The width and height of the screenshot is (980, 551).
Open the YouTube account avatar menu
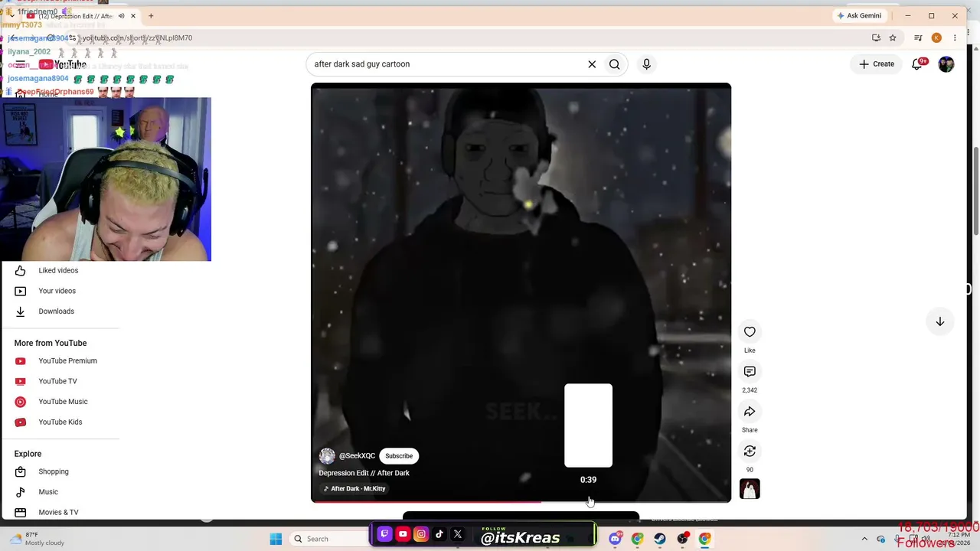946,64
